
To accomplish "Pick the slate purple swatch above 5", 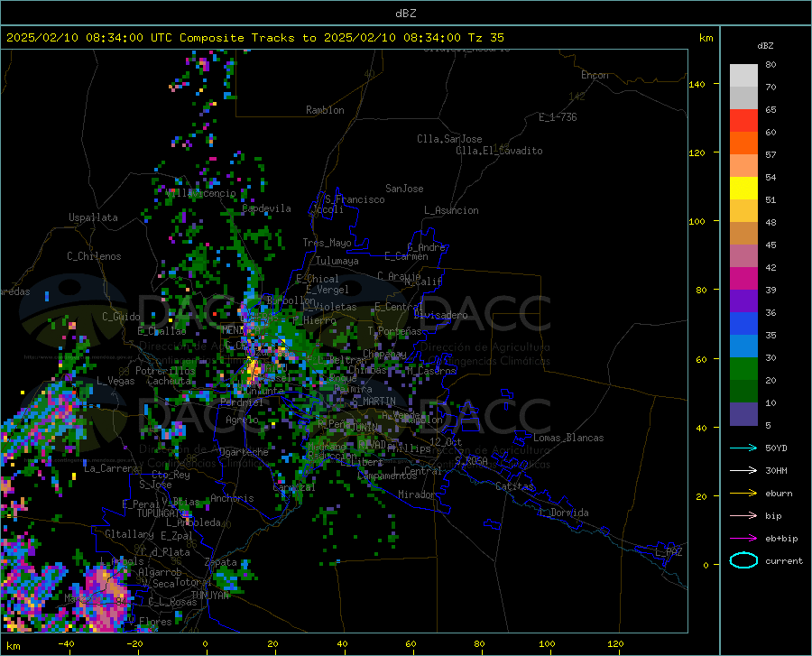I will tap(743, 414).
